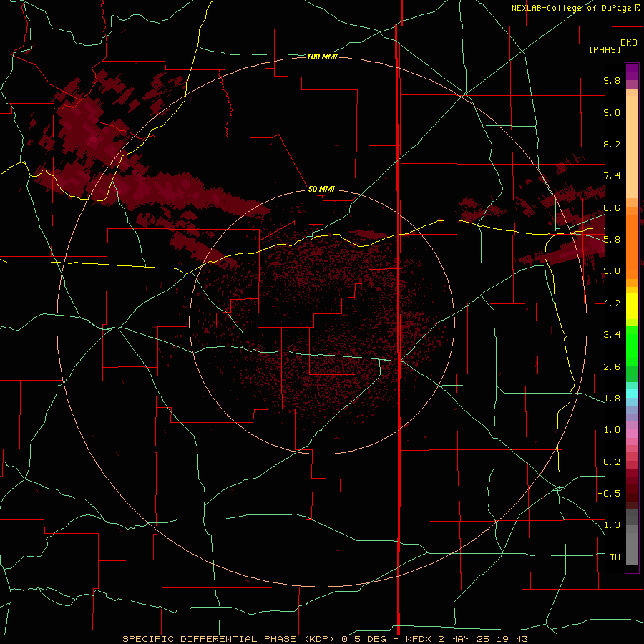The height and width of the screenshot is (644, 644).
Task: Click the cyan segment of the color bar
Action: [x=632, y=394]
